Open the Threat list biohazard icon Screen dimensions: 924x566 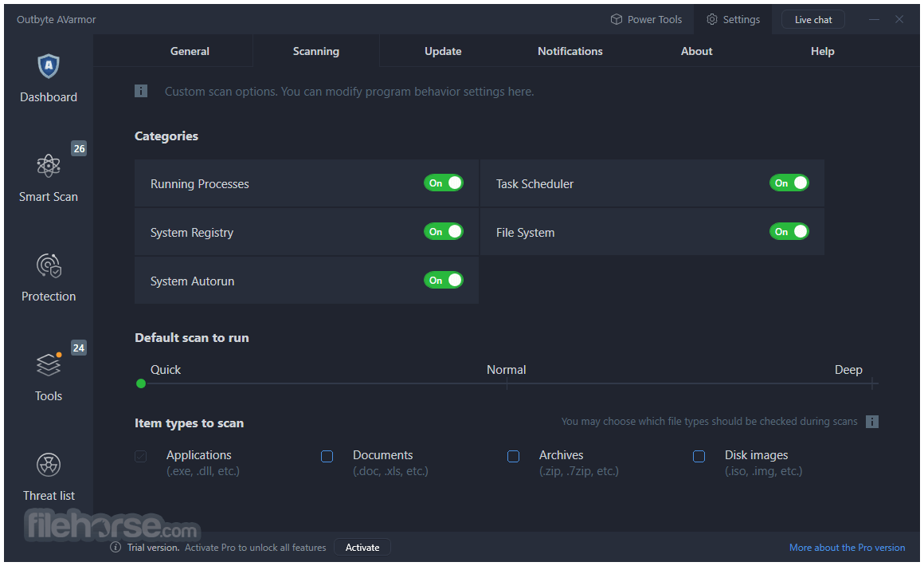49,465
